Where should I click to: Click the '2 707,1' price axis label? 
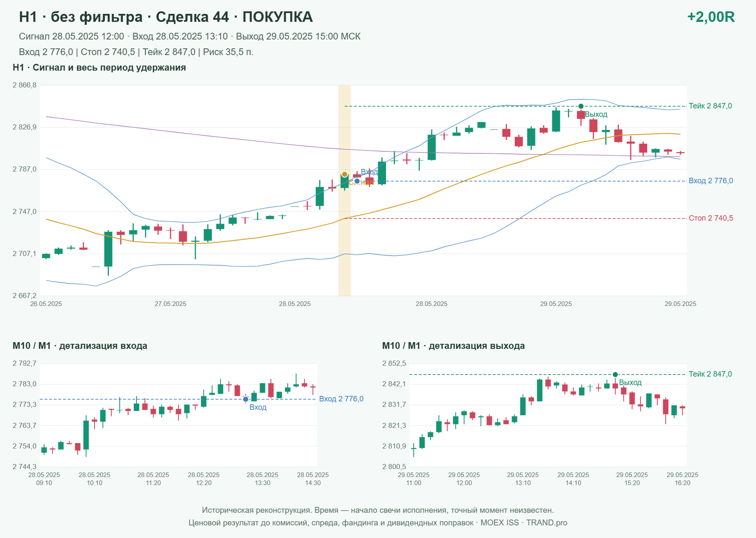(x=24, y=254)
